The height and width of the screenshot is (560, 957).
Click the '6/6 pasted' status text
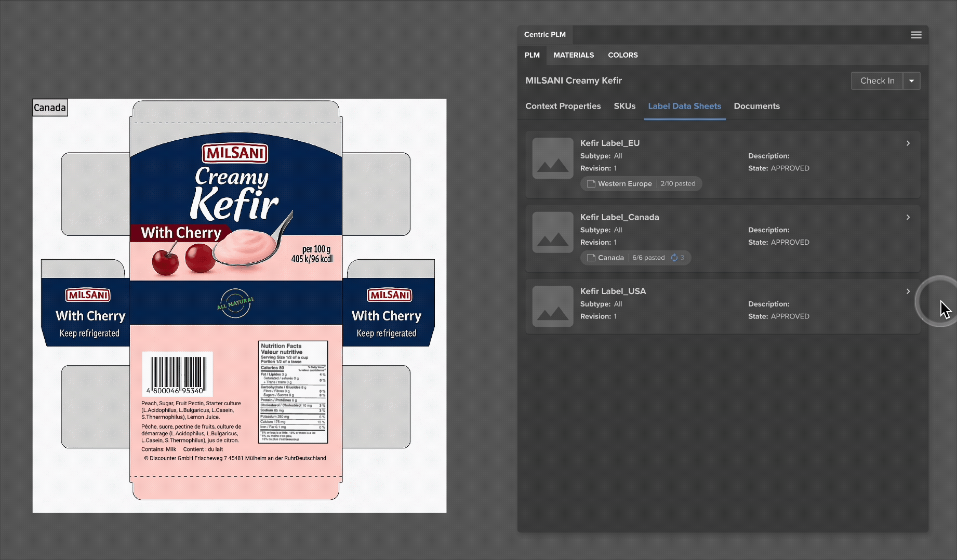648,258
